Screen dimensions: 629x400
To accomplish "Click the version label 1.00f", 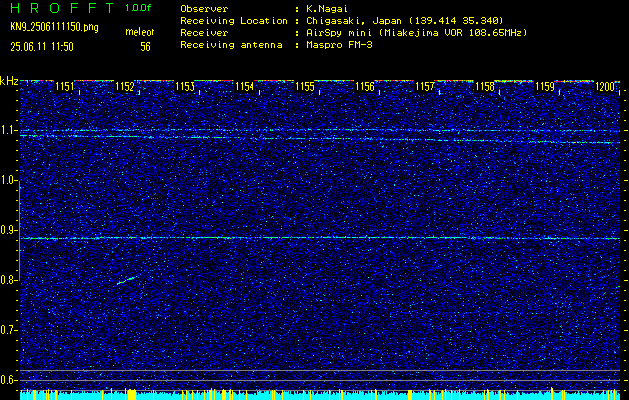I will click(138, 8).
